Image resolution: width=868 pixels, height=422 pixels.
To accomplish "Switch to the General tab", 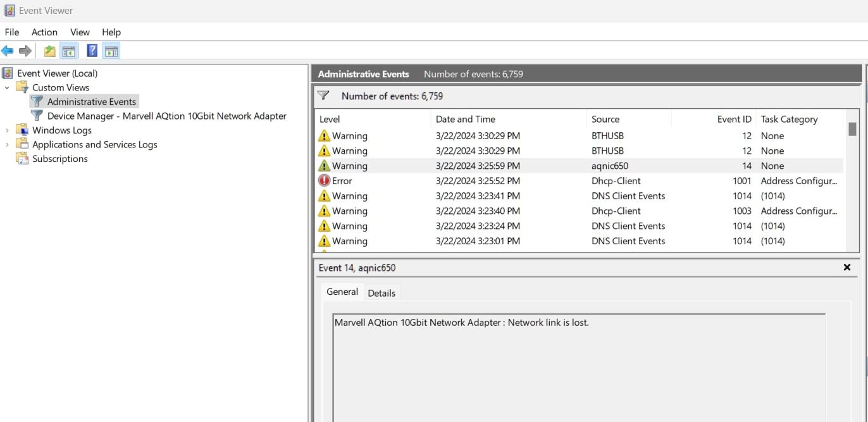I will tap(342, 292).
